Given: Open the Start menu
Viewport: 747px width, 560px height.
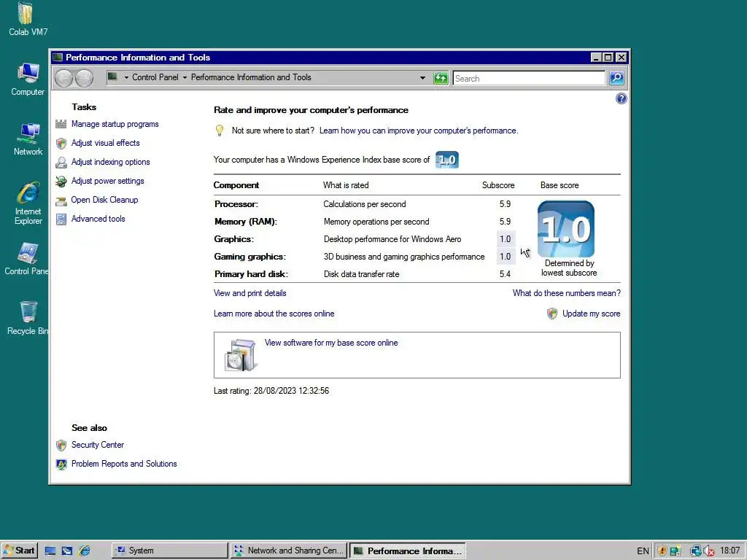Looking at the screenshot, I should tap(19, 551).
